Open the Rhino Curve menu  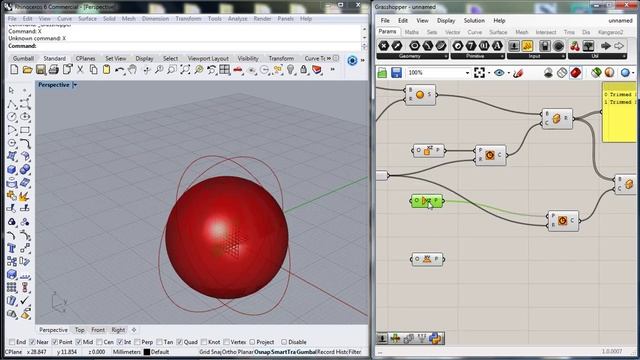click(64, 19)
